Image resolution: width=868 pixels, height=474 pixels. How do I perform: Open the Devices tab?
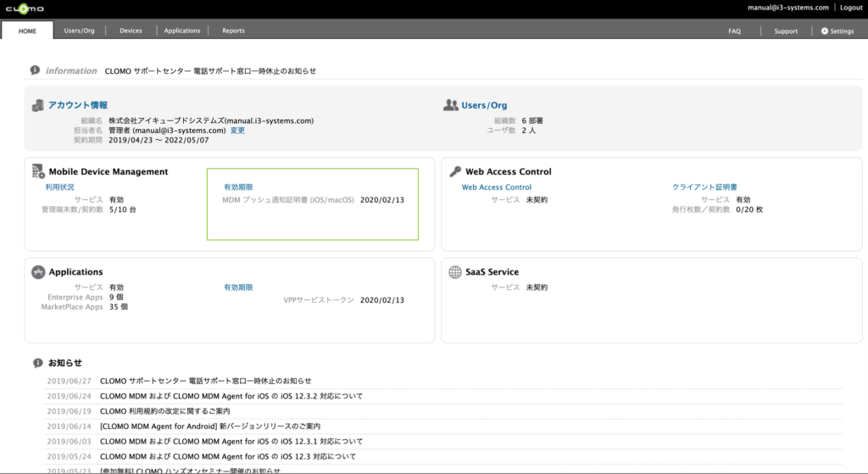point(131,31)
